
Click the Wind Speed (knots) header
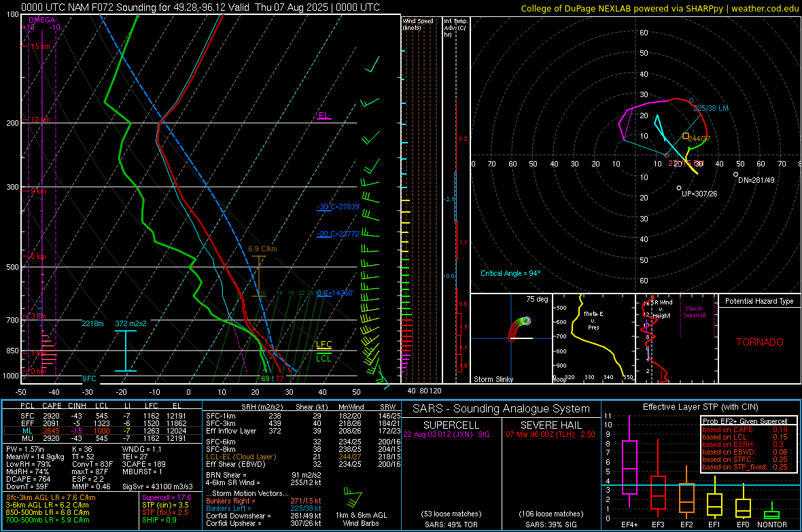point(418,24)
